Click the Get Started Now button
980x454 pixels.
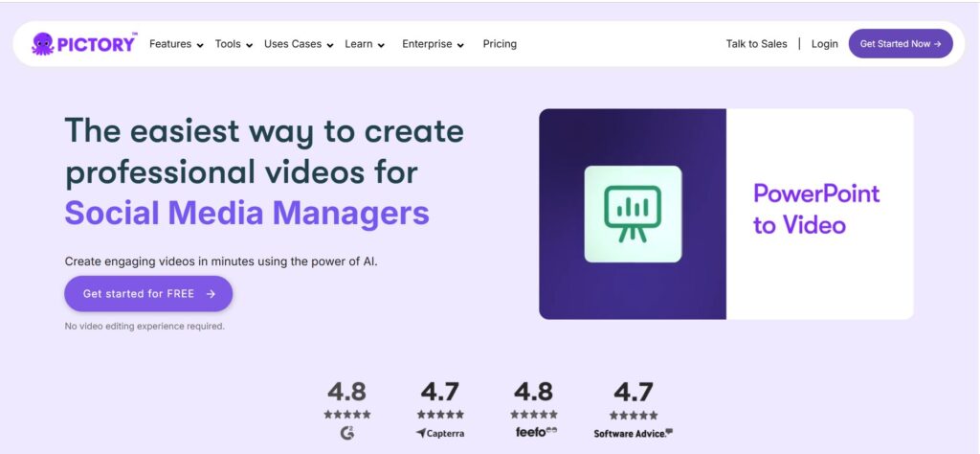(900, 44)
